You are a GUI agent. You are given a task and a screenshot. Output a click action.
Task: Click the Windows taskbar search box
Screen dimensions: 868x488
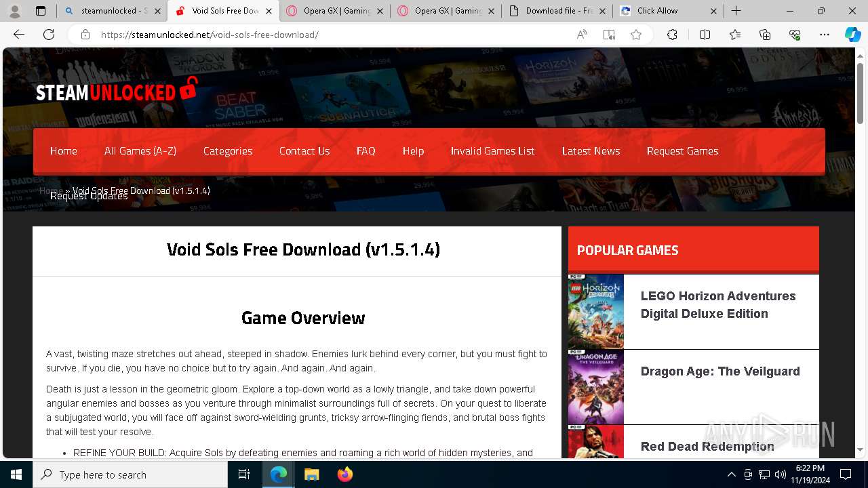tap(130, 474)
